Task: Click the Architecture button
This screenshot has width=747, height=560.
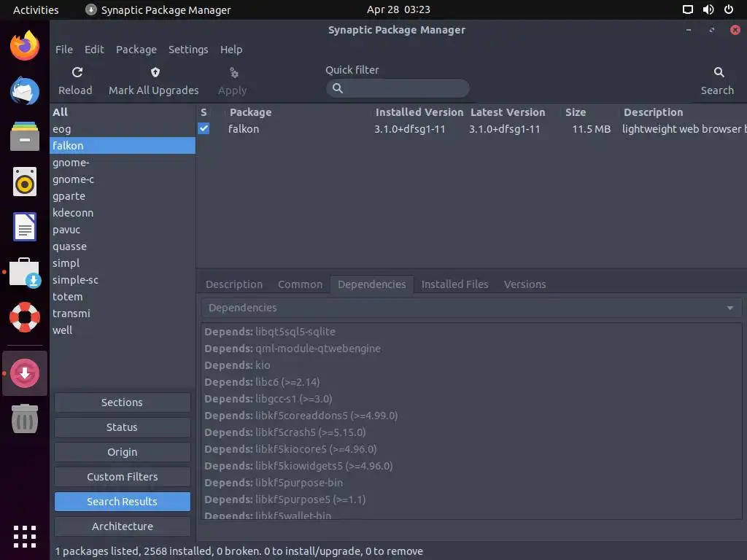Action: point(123,526)
